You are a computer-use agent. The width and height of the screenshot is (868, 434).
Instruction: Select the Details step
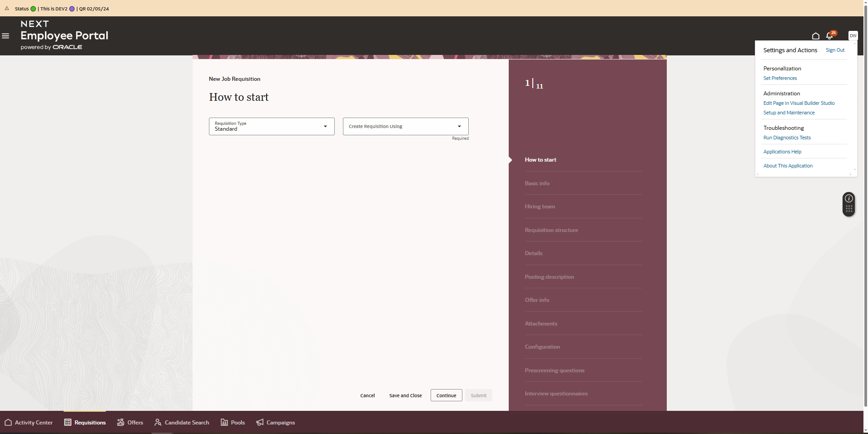[533, 253]
